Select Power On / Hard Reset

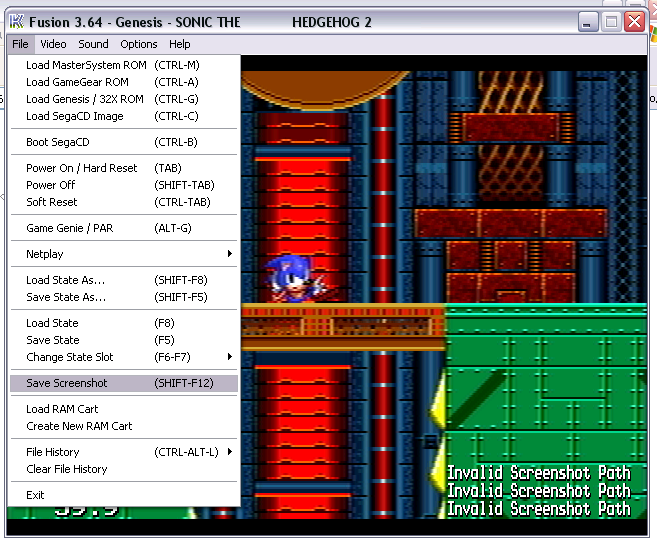[x=124, y=168]
